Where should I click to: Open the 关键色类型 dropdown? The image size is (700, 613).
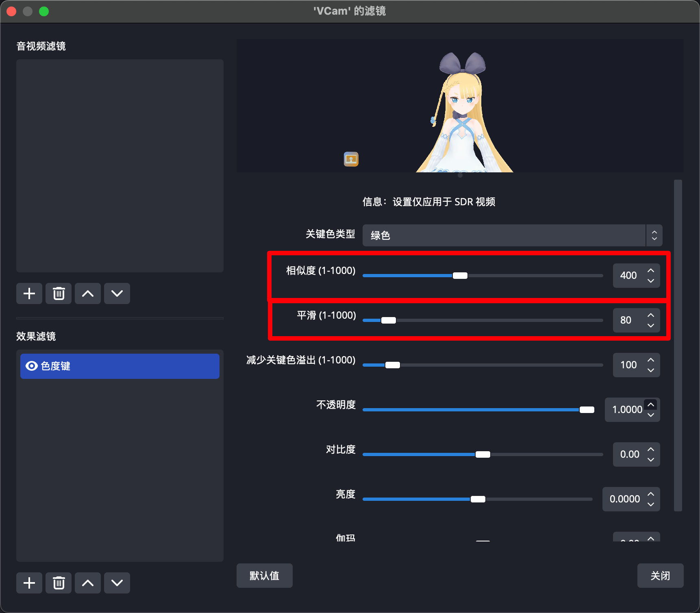coord(512,235)
